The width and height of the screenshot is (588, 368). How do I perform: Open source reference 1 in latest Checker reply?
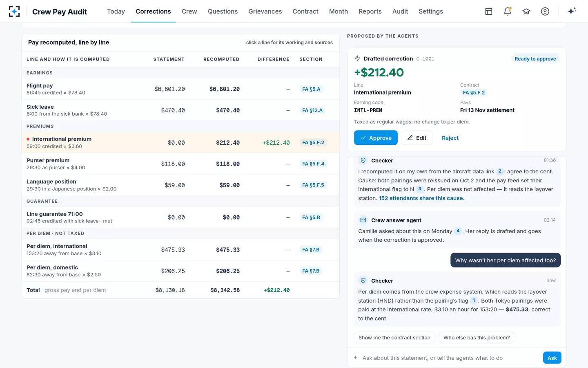[474, 301]
